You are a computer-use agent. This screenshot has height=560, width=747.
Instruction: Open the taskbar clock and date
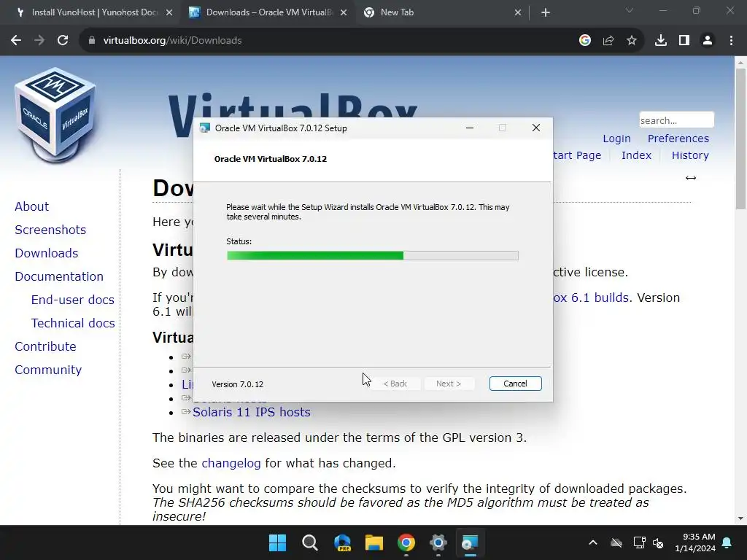(695, 542)
